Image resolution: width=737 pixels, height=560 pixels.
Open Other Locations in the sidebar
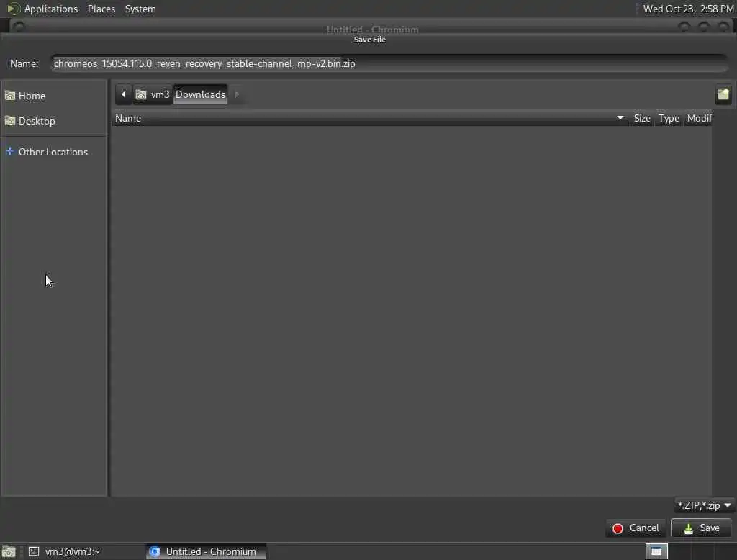(53, 152)
